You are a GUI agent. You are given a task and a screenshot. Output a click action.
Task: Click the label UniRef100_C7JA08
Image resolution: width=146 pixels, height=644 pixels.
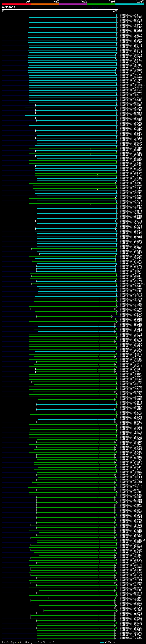point(131,316)
